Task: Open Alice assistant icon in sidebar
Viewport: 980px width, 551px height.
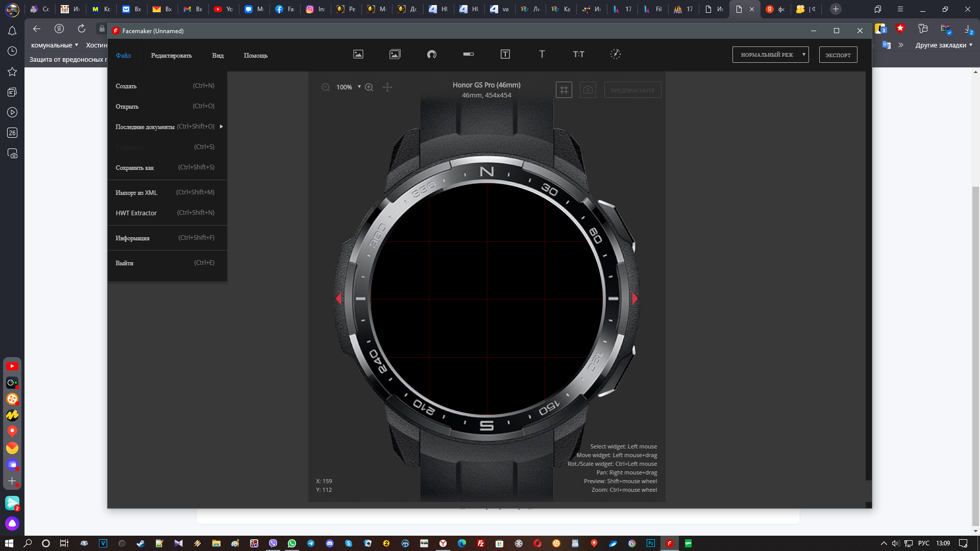Action: [12, 523]
